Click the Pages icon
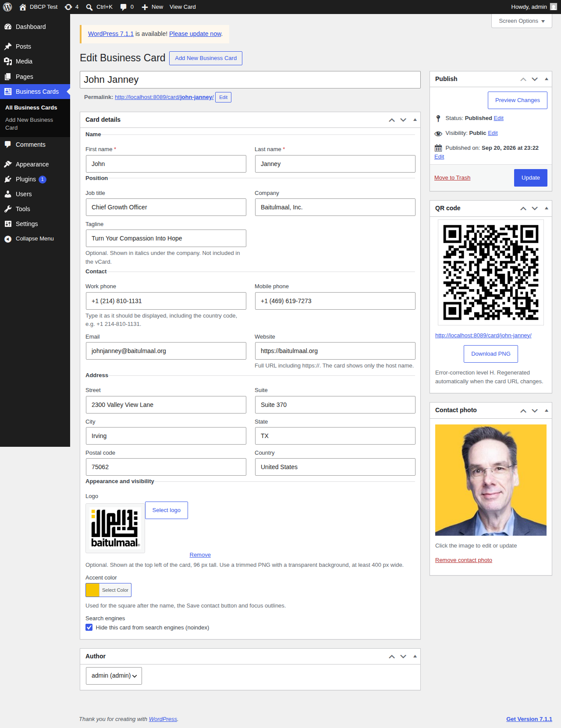 (x=8, y=77)
